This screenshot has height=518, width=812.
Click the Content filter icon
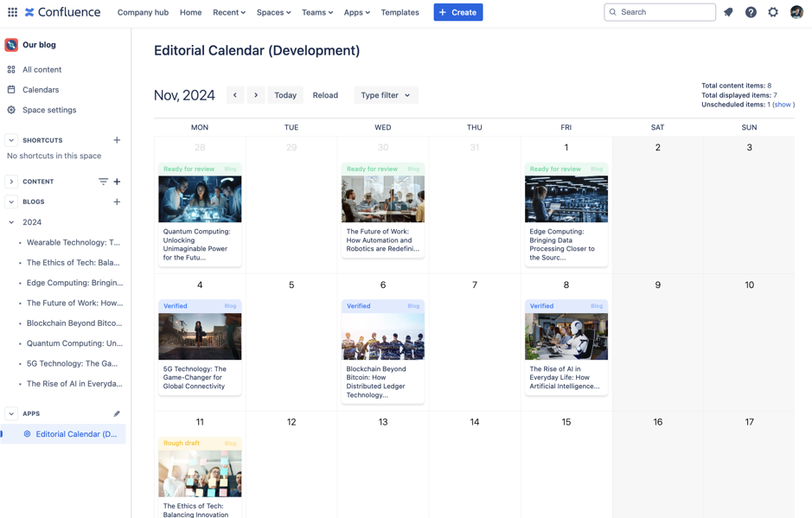[103, 182]
